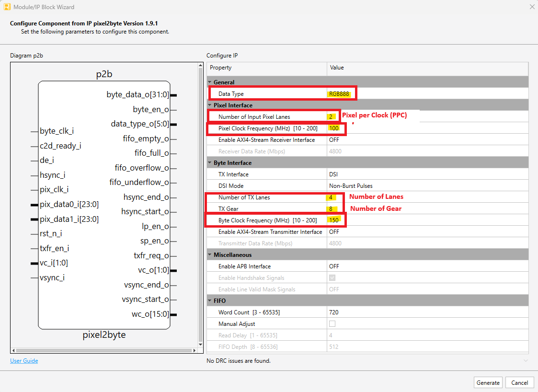Collapse the FIFO section
Viewport: 538px width, 392px height.
tap(210, 300)
